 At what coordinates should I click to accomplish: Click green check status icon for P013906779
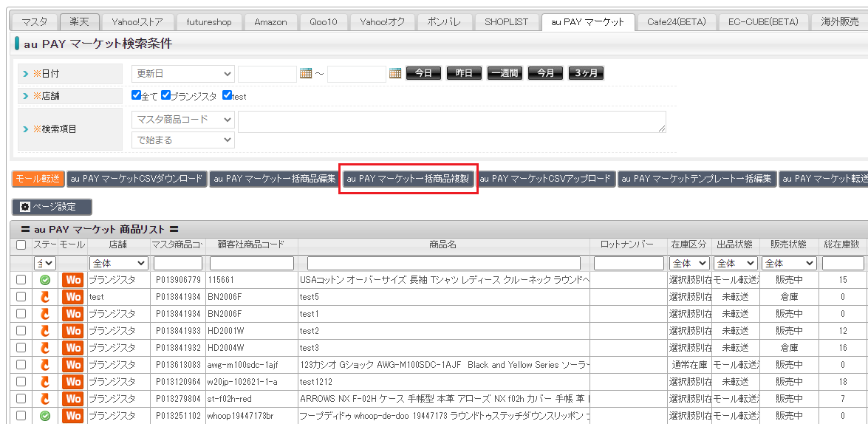click(45, 280)
